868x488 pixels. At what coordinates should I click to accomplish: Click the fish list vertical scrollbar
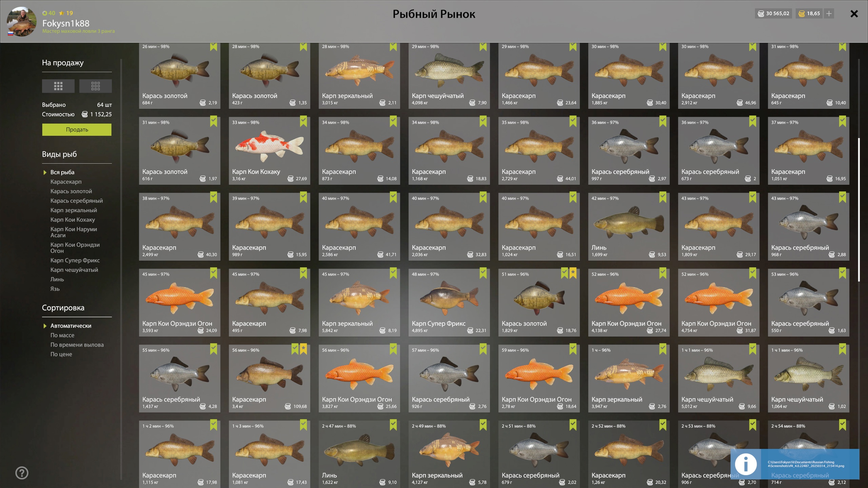coord(859,209)
